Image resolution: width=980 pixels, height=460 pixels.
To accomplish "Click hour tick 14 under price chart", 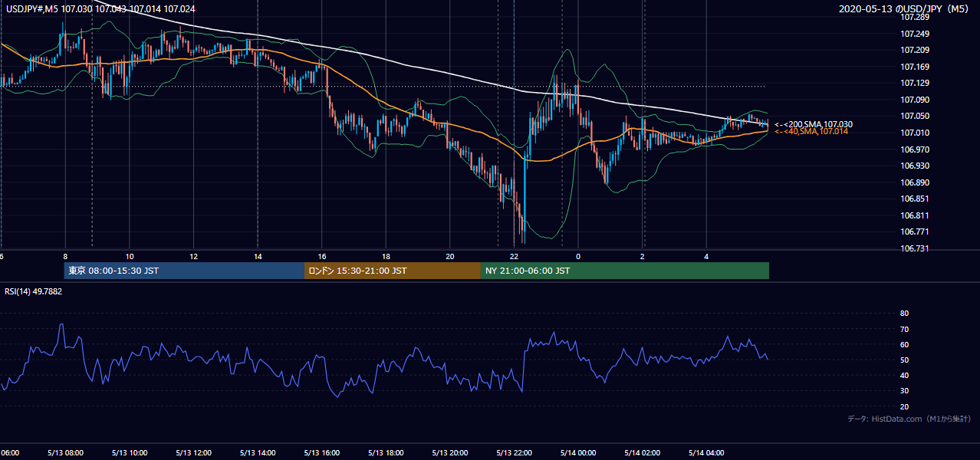I will (258, 257).
